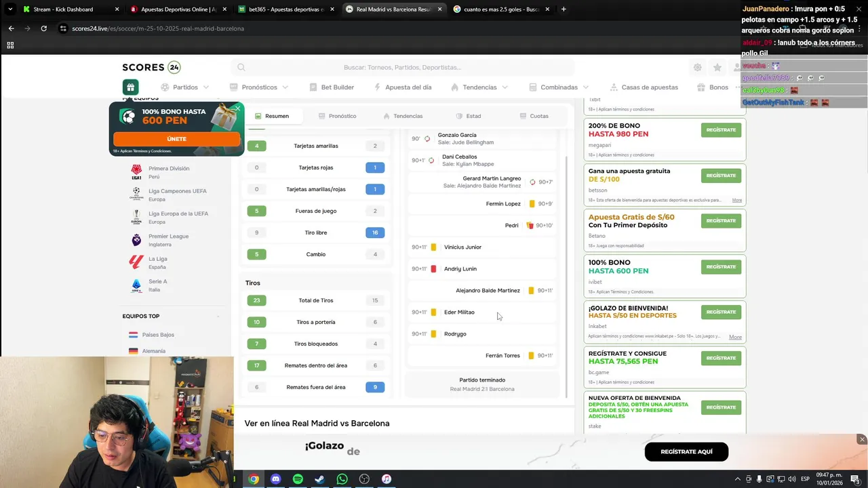Click the More link in Inkabet offer

point(735,337)
